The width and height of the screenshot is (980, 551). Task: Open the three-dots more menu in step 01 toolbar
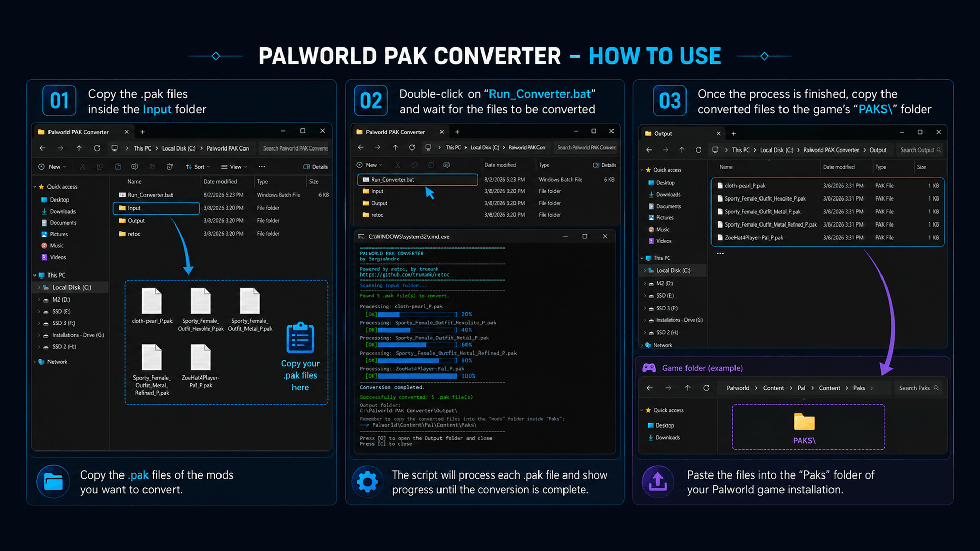coord(262,167)
